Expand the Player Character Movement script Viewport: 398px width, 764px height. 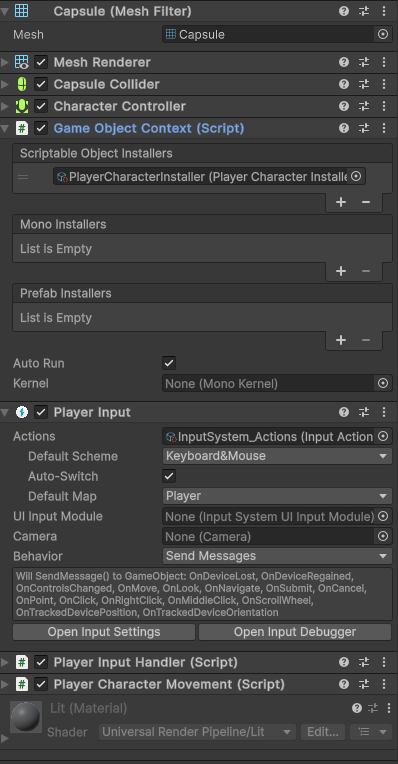pos(5,684)
